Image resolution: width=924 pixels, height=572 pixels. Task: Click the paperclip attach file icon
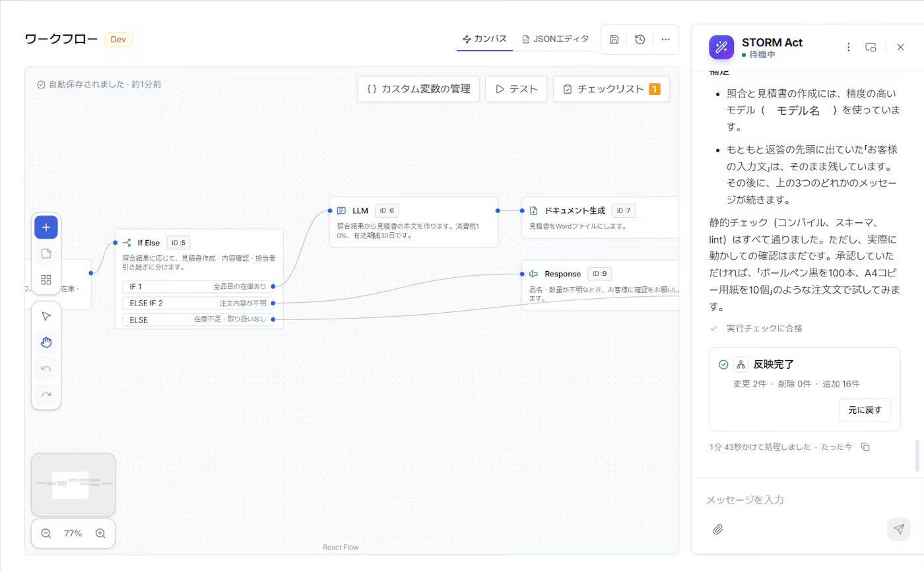(718, 529)
